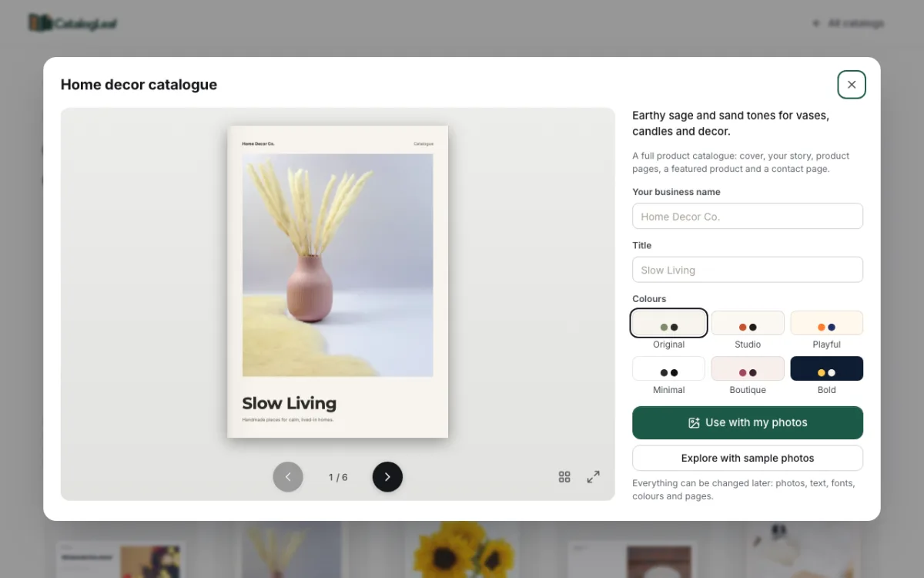Close the Home decor catalogue dialog
Viewport: 924px width, 578px height.
click(x=852, y=85)
